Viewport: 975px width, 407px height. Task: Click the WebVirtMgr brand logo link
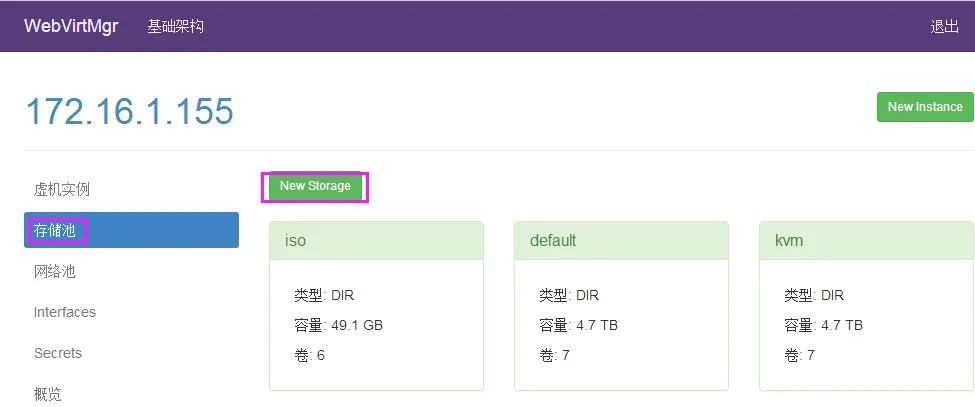point(71,26)
